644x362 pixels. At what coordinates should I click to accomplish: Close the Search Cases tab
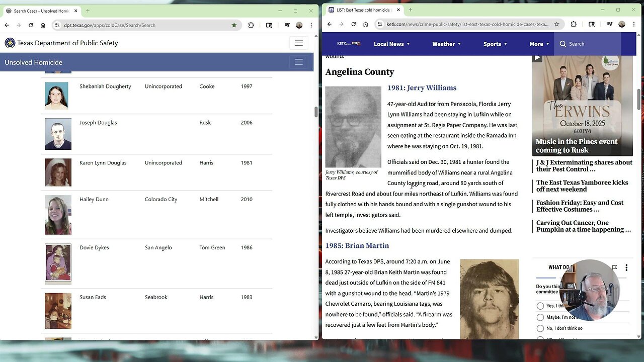[x=75, y=11]
